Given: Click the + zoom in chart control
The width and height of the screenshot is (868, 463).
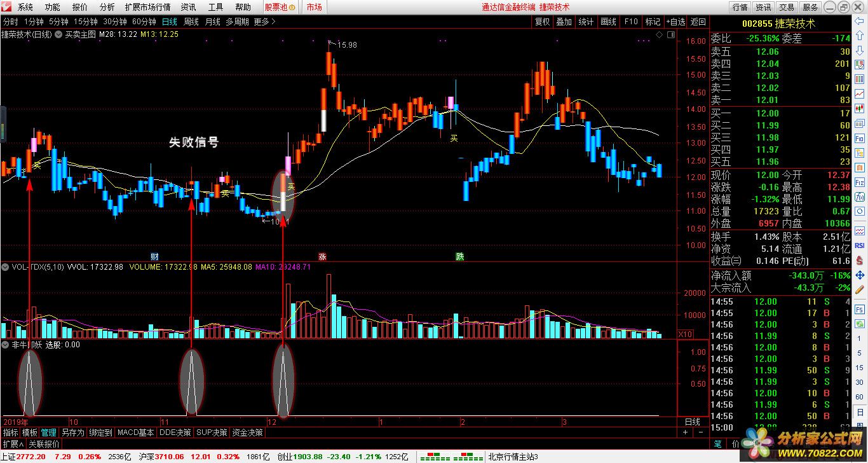Looking at the screenshot, I should pyautogui.click(x=686, y=432).
